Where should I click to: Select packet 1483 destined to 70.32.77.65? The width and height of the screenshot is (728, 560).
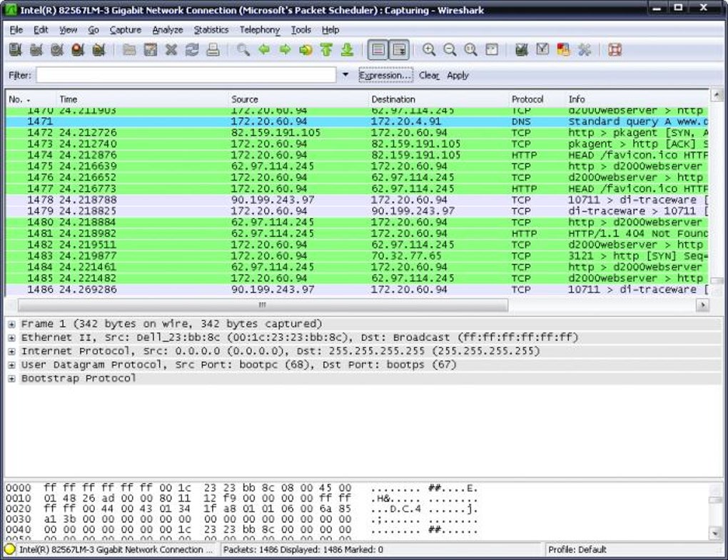tap(357, 256)
